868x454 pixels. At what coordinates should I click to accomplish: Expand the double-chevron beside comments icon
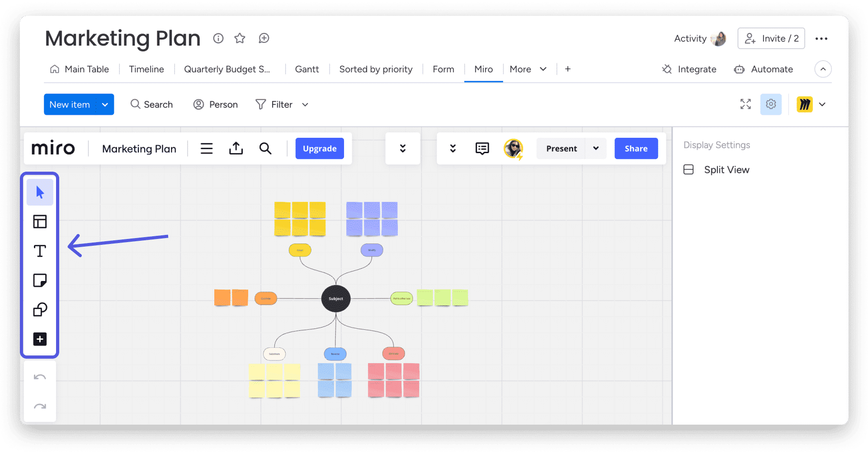tap(453, 149)
